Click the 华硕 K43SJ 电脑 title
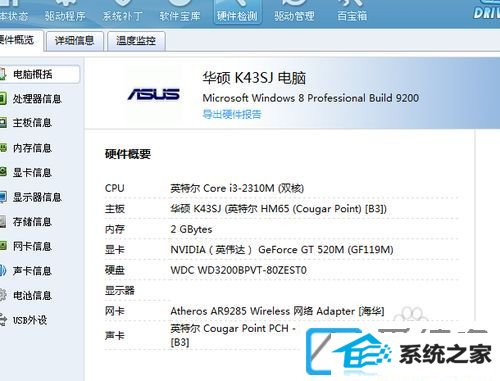Screen dimensions: 500x381 coord(254,78)
